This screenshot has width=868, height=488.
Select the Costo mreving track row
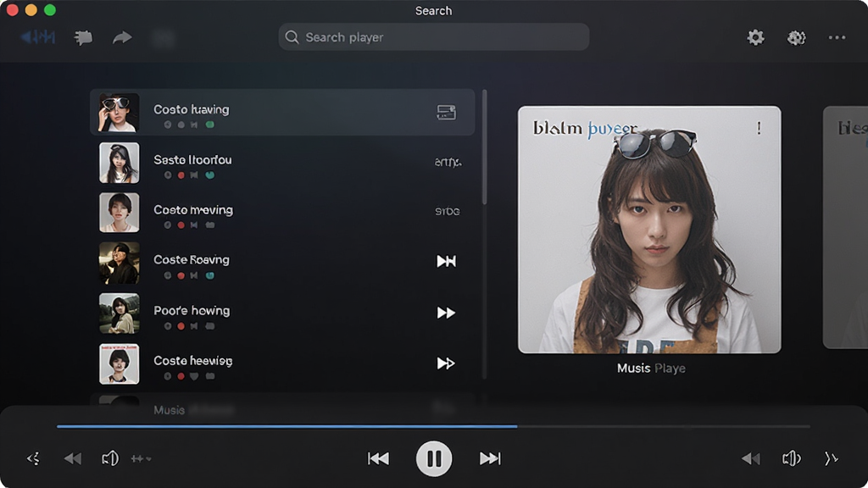282,213
